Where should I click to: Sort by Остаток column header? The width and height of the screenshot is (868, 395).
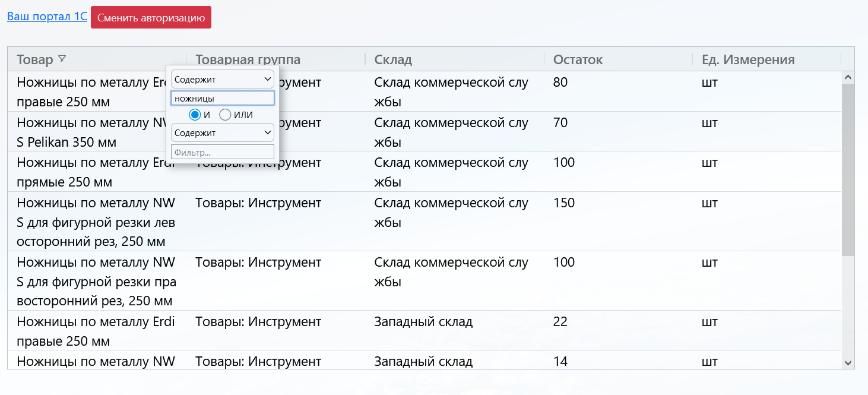coord(578,59)
